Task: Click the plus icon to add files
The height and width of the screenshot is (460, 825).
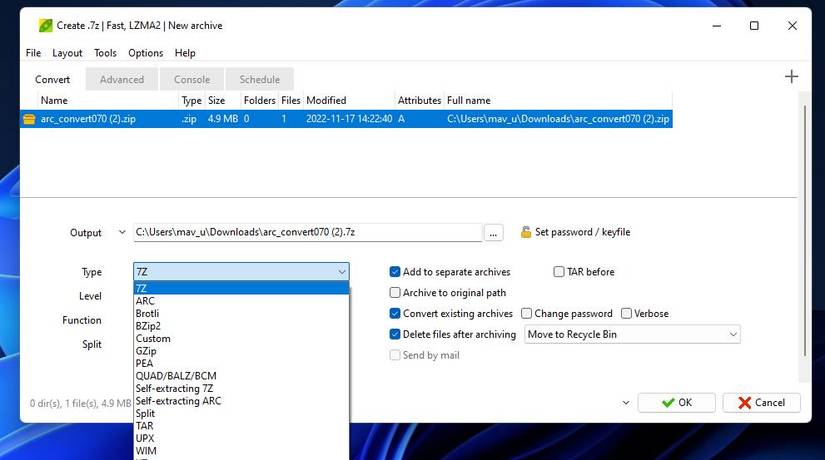Action: coord(791,77)
